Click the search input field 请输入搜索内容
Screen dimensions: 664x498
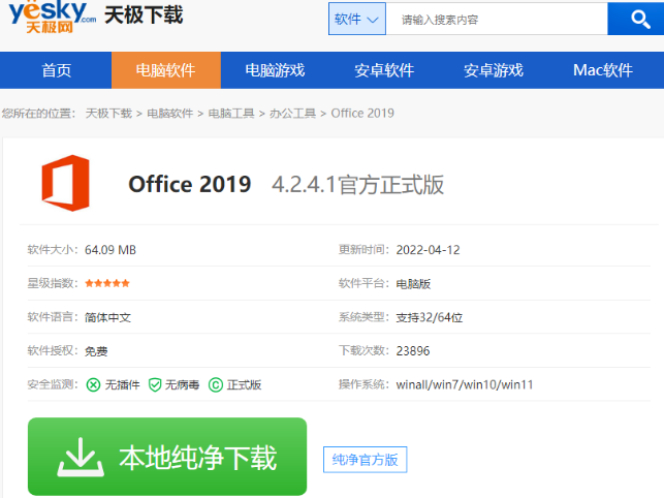pyautogui.click(x=497, y=19)
